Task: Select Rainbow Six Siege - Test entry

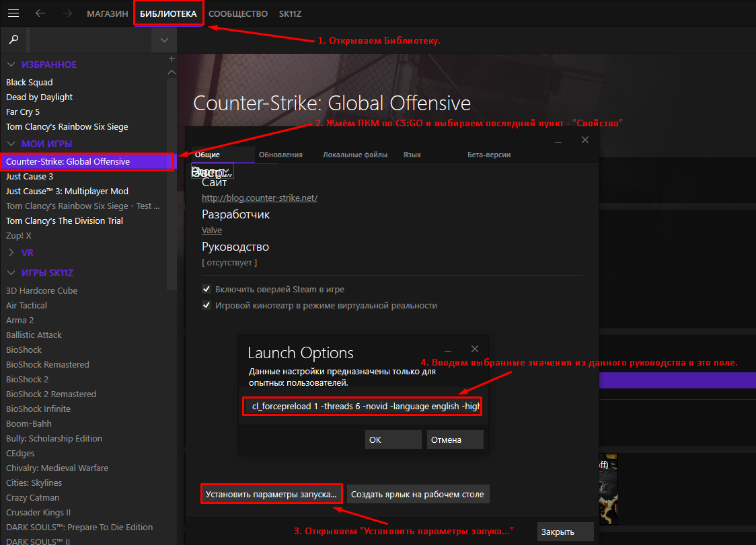Action: click(x=83, y=206)
